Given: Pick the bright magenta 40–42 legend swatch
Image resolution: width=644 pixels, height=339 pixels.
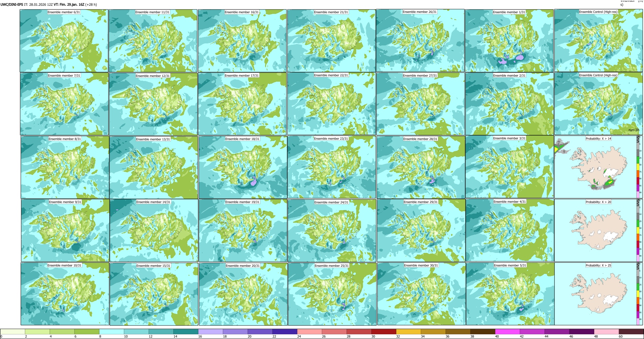Looking at the screenshot, I should (x=507, y=332).
